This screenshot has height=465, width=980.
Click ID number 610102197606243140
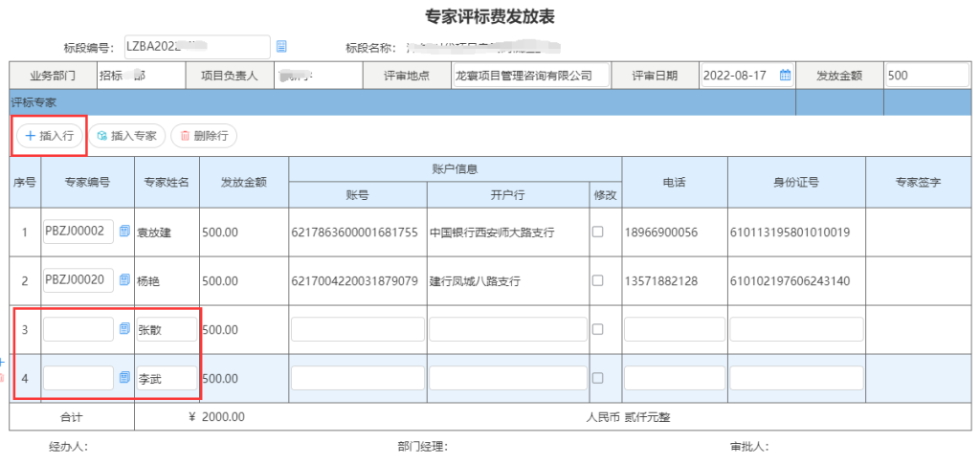(790, 281)
